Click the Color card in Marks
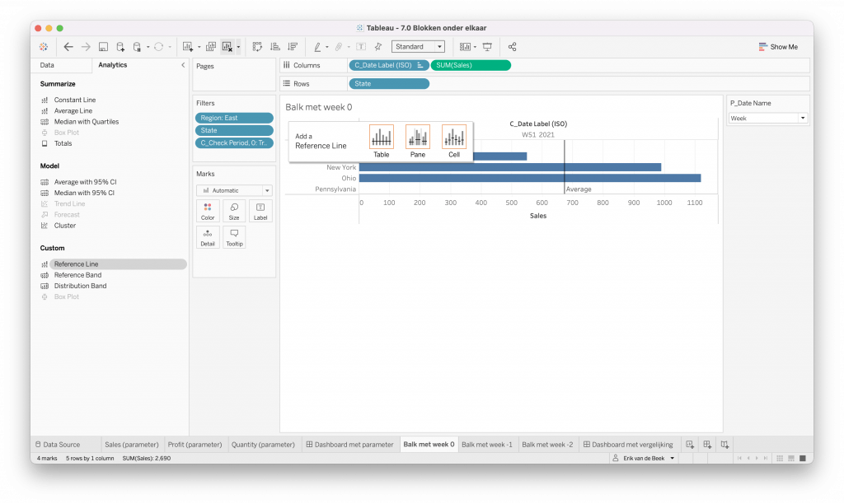Viewport: 844px width, 504px height. pos(208,211)
